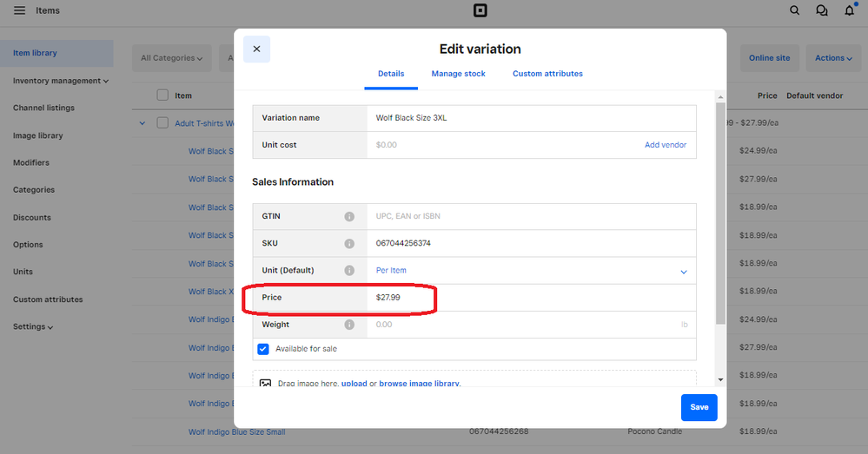The height and width of the screenshot is (454, 868).
Task: Switch to the Manage stock tab
Action: click(458, 74)
